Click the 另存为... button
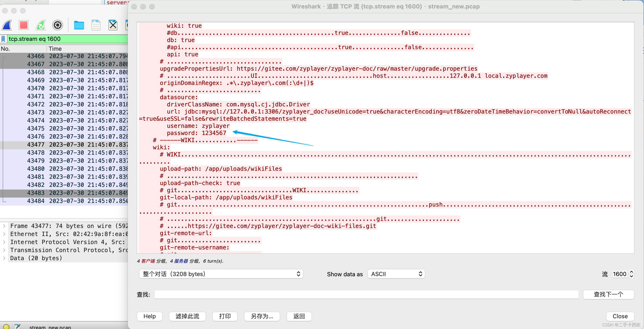 pos(262,316)
